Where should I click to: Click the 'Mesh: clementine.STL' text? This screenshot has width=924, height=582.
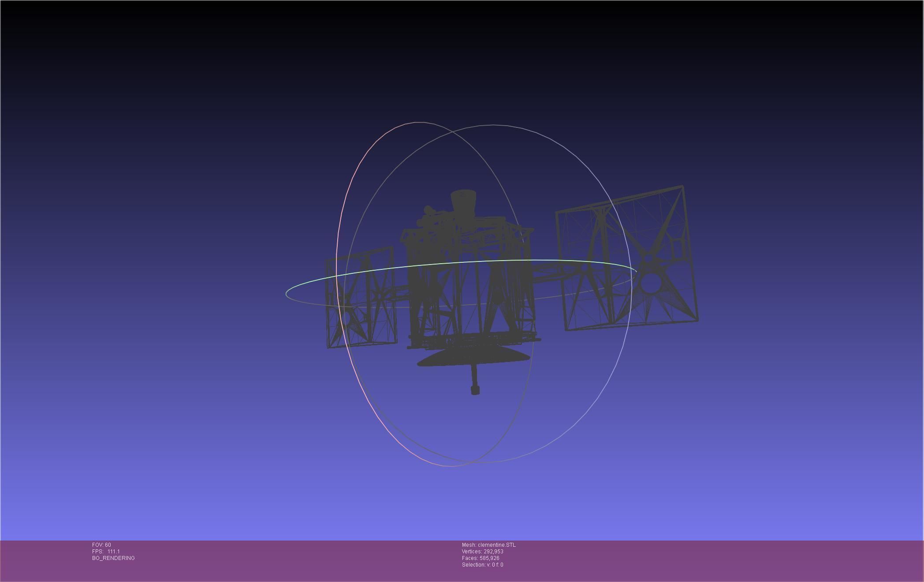[x=488, y=545]
